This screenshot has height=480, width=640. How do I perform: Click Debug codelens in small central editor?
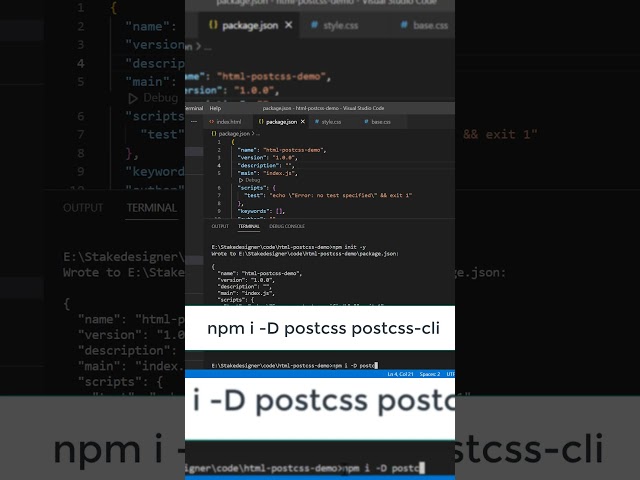249,180
